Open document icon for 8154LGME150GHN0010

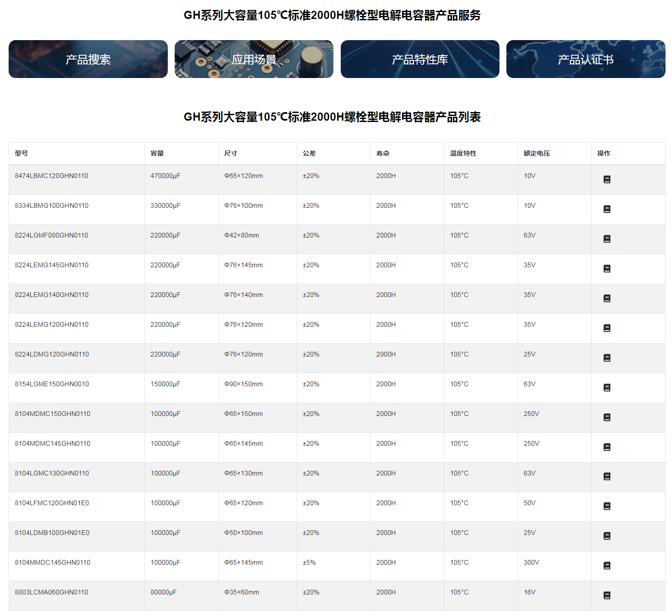(606, 388)
